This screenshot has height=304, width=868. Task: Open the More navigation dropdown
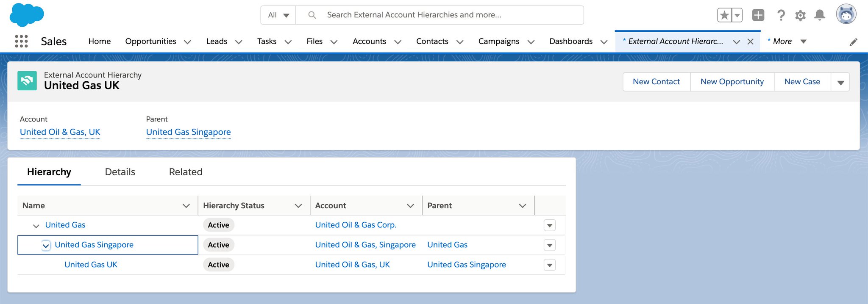(787, 41)
